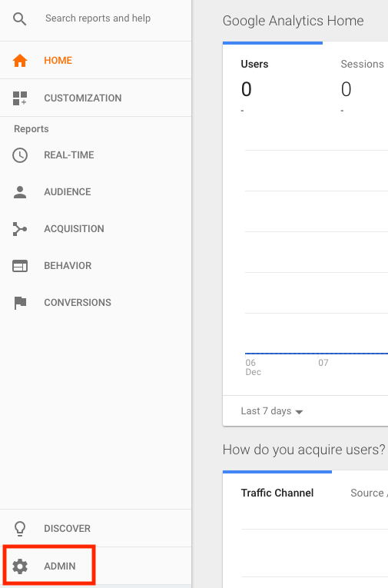Click the orange Home house icon
The height and width of the screenshot is (588, 388).
coord(20,61)
